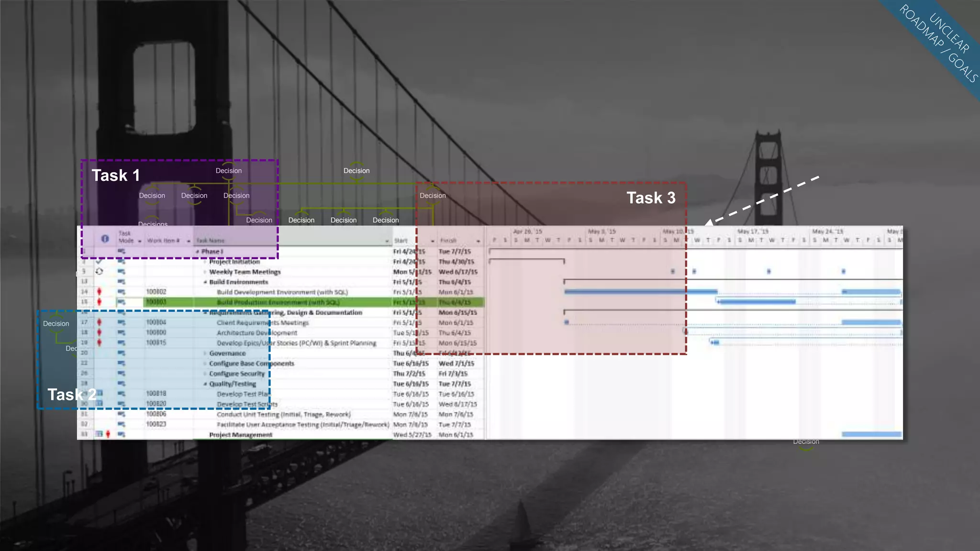This screenshot has width=980, height=551.
Task: Click the May 17, '15 timescale header
Action: tap(753, 231)
